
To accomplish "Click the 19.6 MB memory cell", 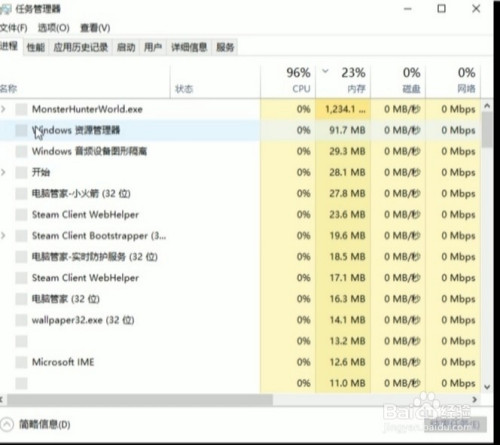I will click(343, 236).
